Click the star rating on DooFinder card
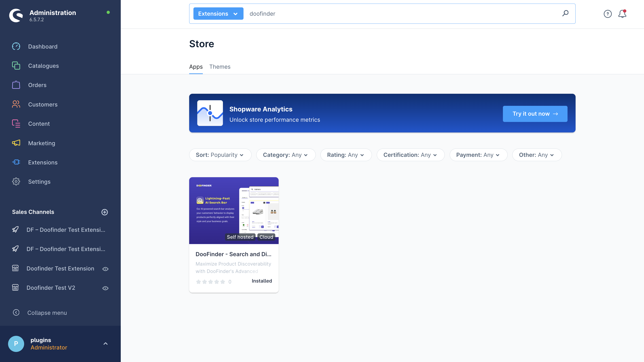Screen dimensions: 644x362 (210, 282)
